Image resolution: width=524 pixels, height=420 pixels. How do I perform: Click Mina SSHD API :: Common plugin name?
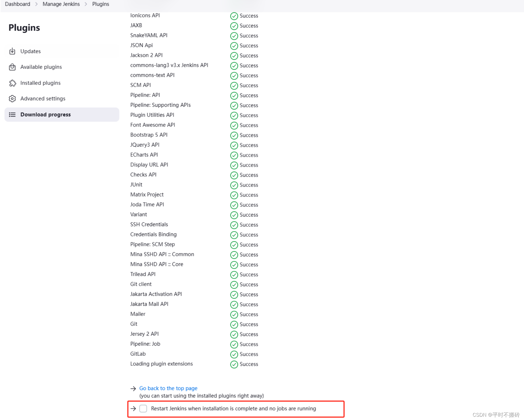point(162,254)
